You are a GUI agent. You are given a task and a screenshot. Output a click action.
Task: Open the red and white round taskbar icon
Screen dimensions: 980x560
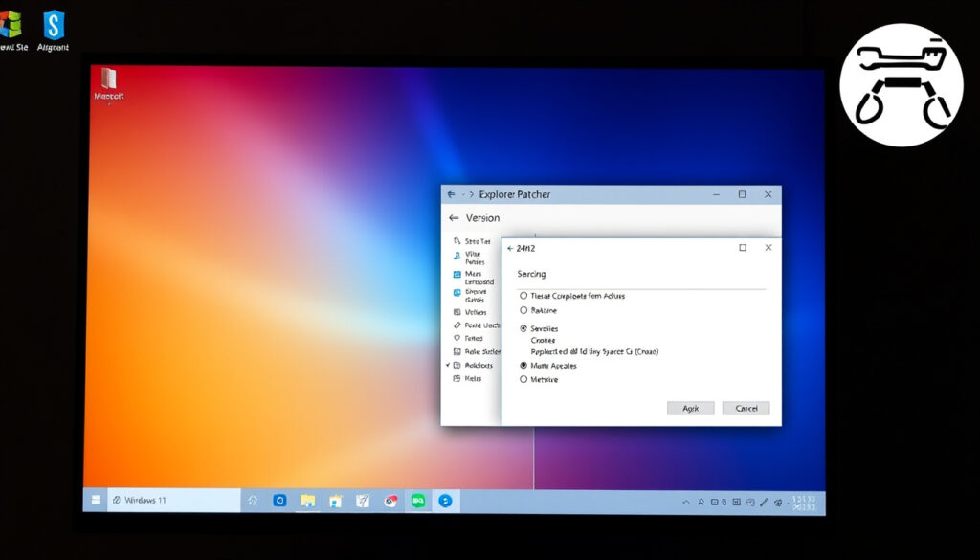click(390, 500)
